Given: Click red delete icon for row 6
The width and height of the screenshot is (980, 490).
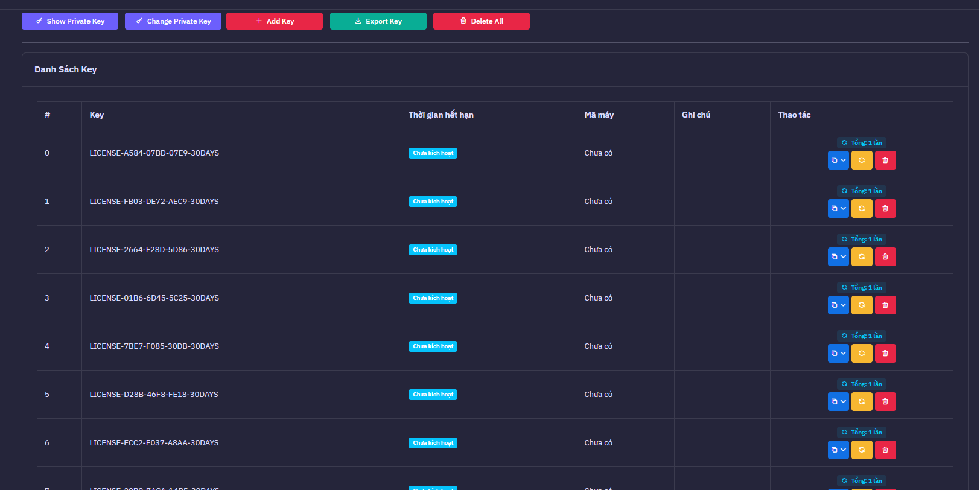Looking at the screenshot, I should (x=885, y=450).
